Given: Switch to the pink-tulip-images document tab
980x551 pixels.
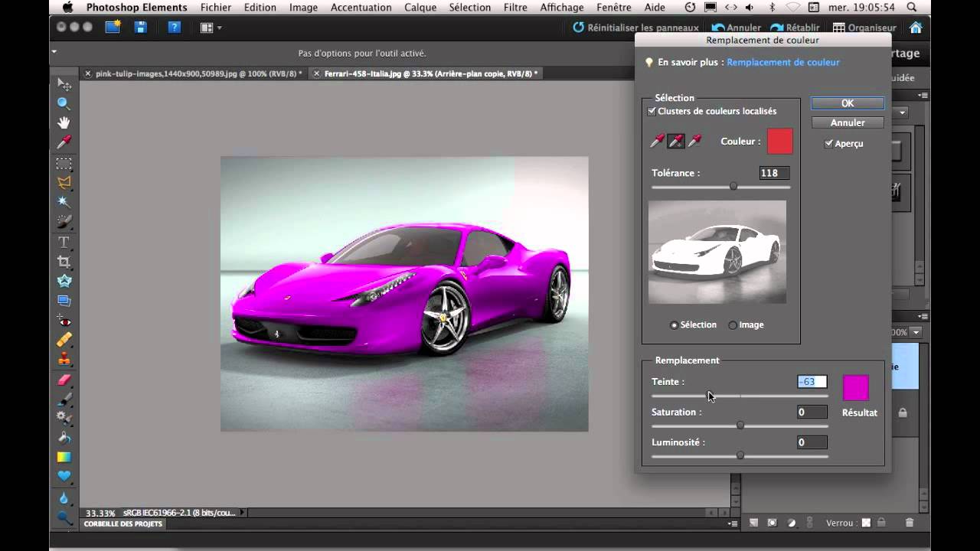Looking at the screenshot, I should click(x=198, y=73).
